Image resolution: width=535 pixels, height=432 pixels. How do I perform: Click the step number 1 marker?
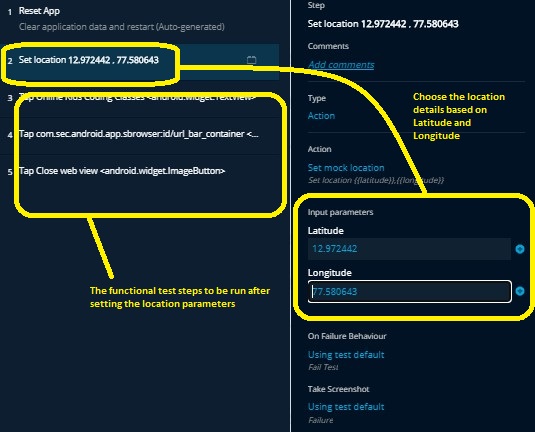[10, 12]
